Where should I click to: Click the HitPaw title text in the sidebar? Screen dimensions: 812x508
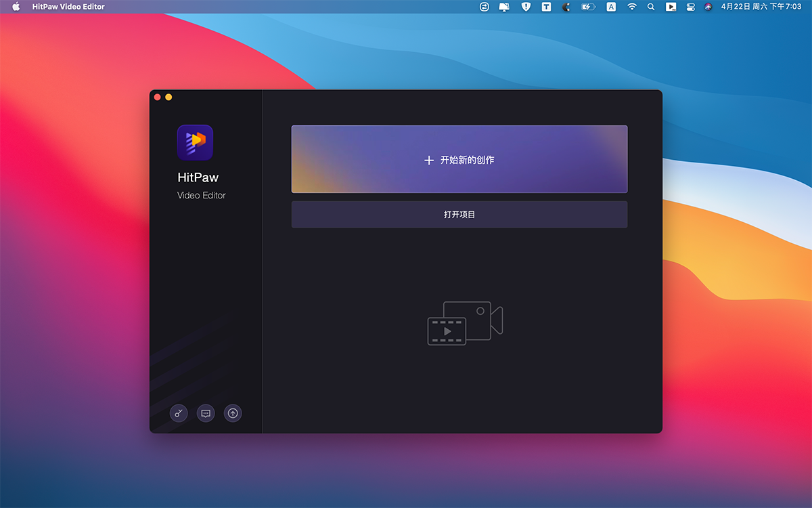pos(198,177)
